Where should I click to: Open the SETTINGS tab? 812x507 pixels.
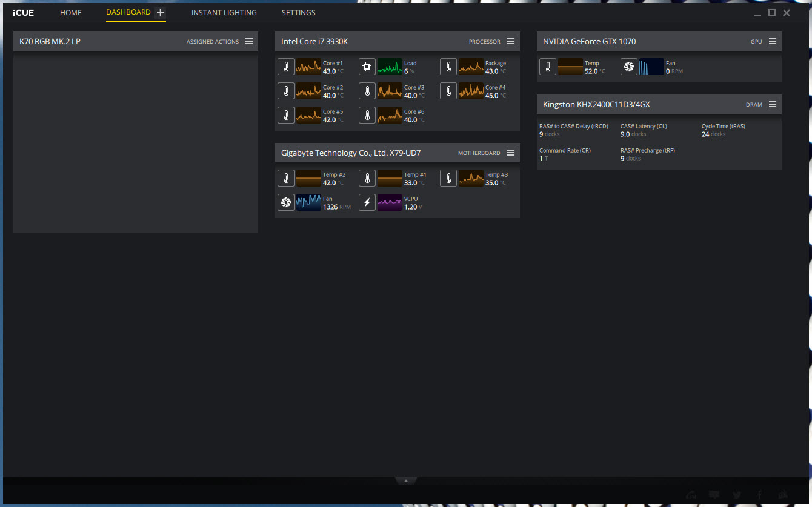pyautogui.click(x=299, y=13)
